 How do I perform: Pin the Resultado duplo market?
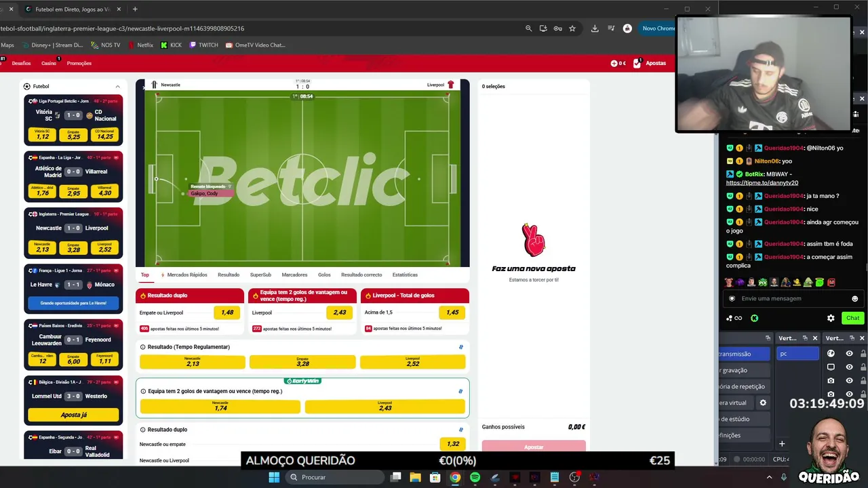461,430
